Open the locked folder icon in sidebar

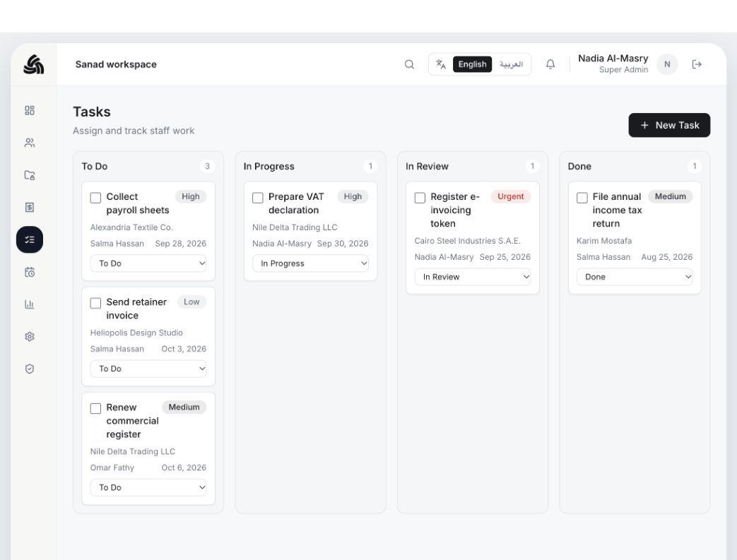pyautogui.click(x=30, y=175)
